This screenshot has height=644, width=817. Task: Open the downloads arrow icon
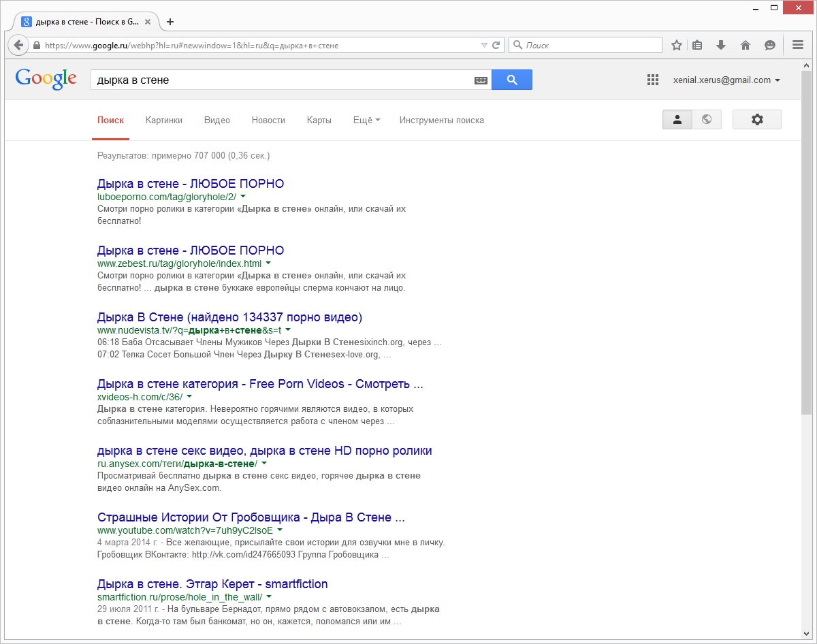[x=721, y=45]
